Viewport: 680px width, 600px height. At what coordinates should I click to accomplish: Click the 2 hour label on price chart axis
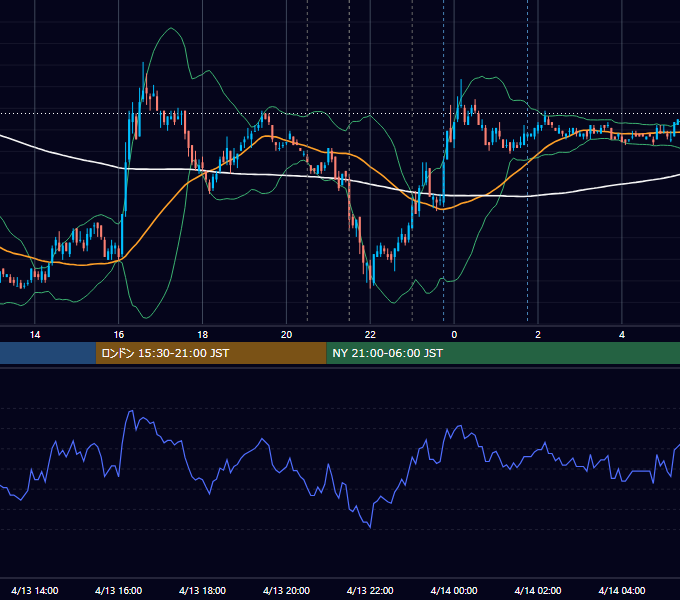[538, 335]
